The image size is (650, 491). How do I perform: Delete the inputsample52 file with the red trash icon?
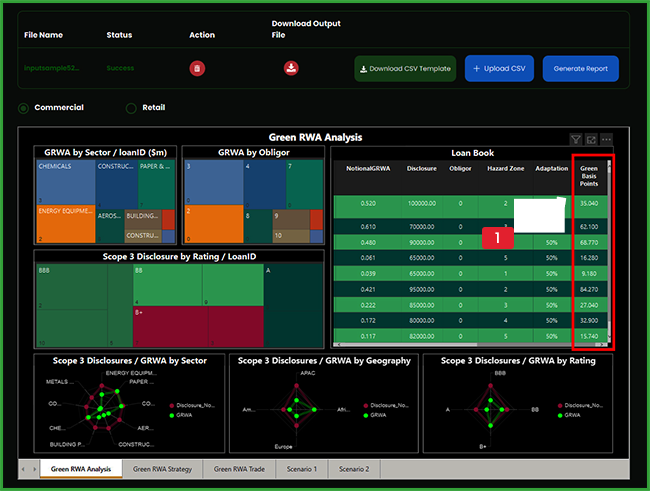[x=197, y=68]
